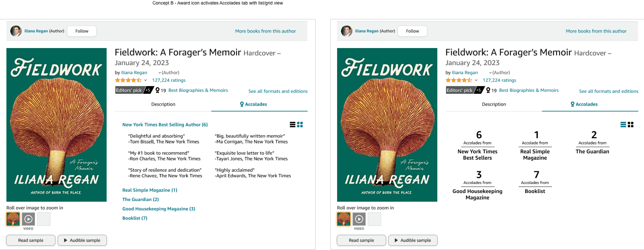Expand the author chevron beside Iliana Regan, grid-view mockup
This screenshot has width=644, height=250.
pos(490,73)
